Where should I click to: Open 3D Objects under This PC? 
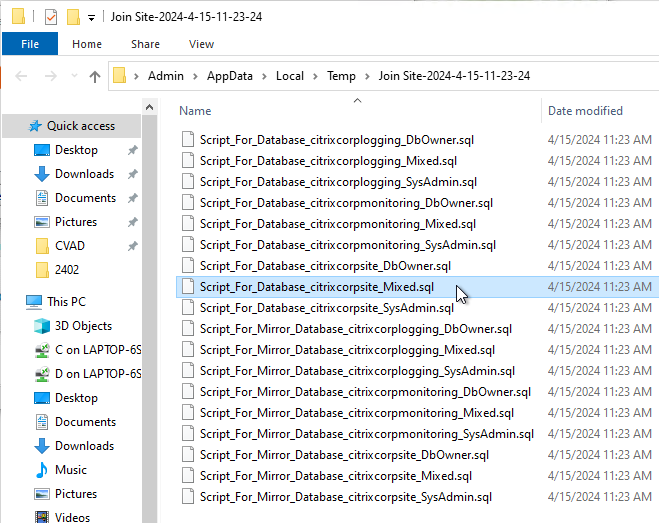tap(83, 326)
